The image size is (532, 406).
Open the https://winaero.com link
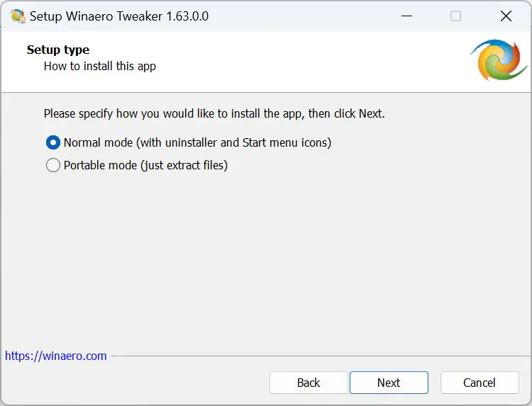56,356
